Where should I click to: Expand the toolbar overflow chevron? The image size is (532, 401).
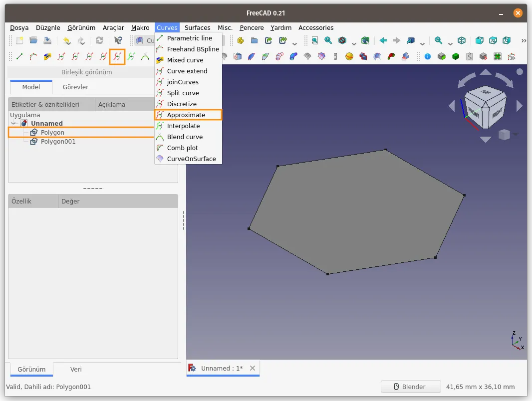click(x=524, y=41)
